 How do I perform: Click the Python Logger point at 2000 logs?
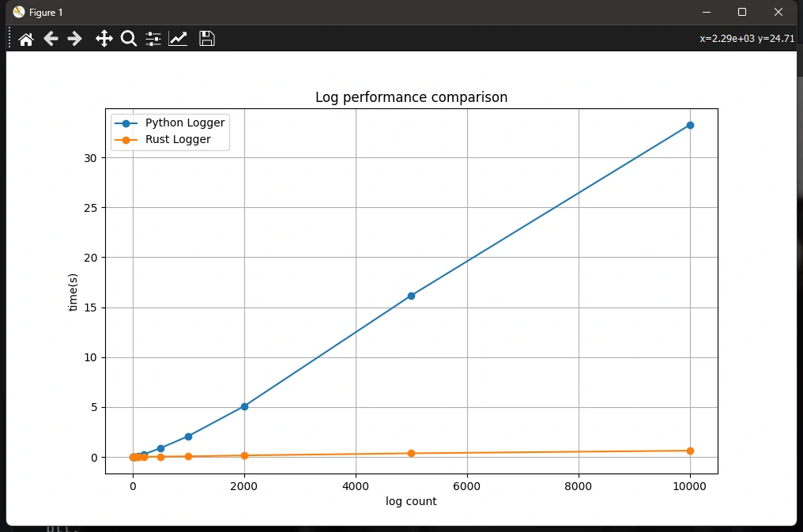point(244,406)
